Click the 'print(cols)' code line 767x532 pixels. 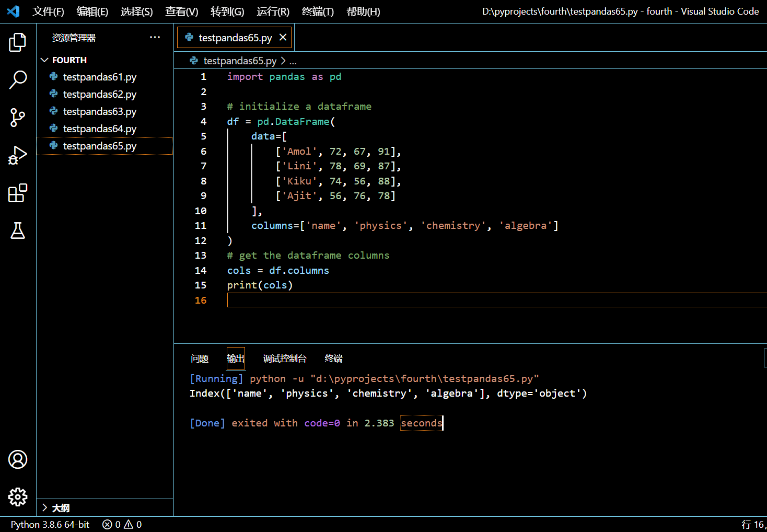pyautogui.click(x=260, y=285)
